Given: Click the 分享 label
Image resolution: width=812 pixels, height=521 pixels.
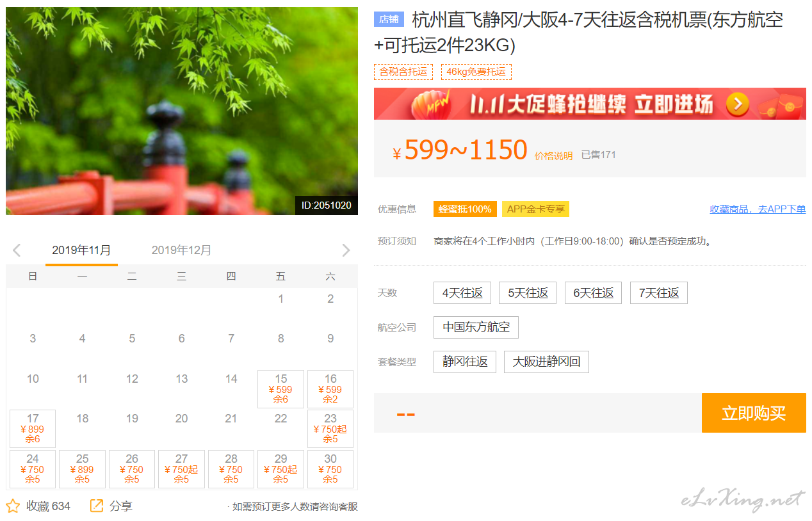Looking at the screenshot, I should pos(121,506).
